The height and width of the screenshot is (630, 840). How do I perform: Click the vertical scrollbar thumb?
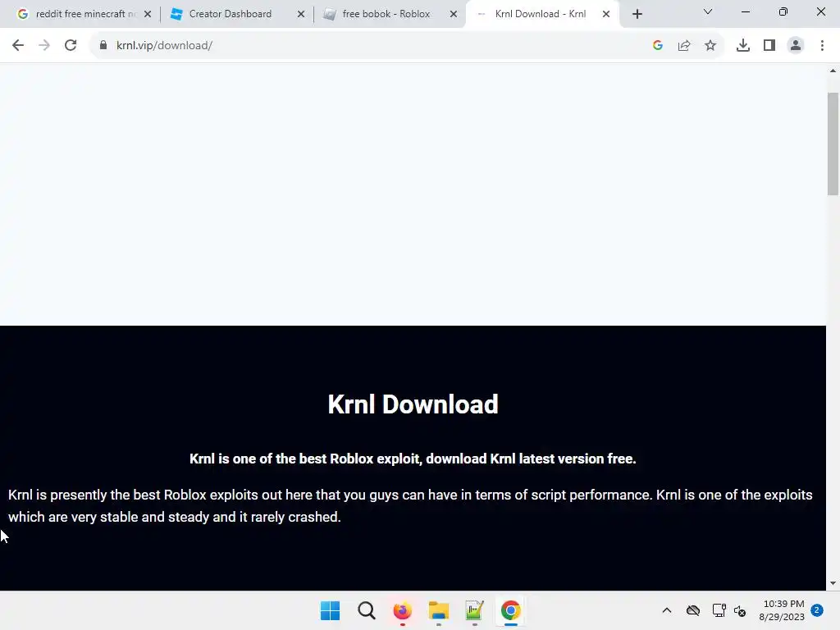pos(833,144)
